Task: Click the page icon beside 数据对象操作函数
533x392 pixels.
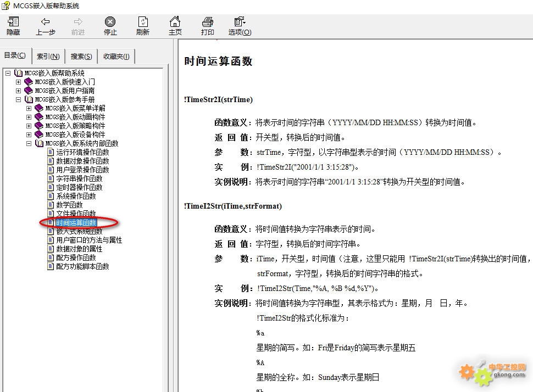Action: (x=51, y=161)
